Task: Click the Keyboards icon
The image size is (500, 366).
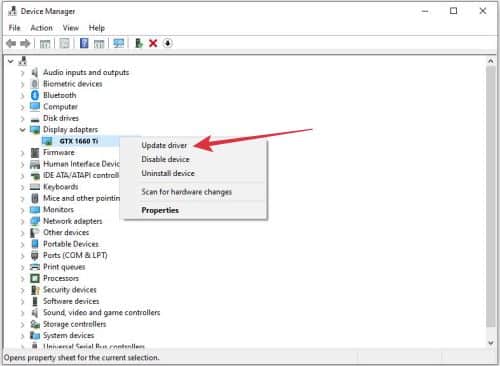Action: (x=35, y=187)
